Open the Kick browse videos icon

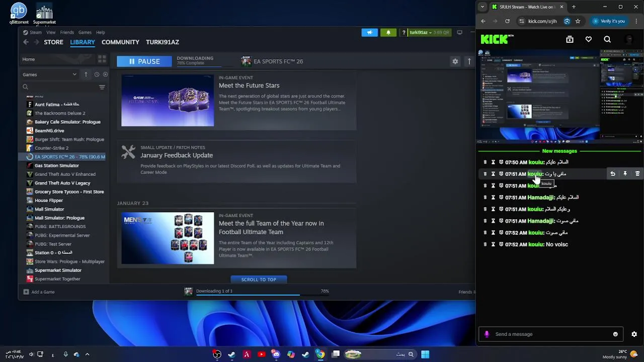[570, 39]
